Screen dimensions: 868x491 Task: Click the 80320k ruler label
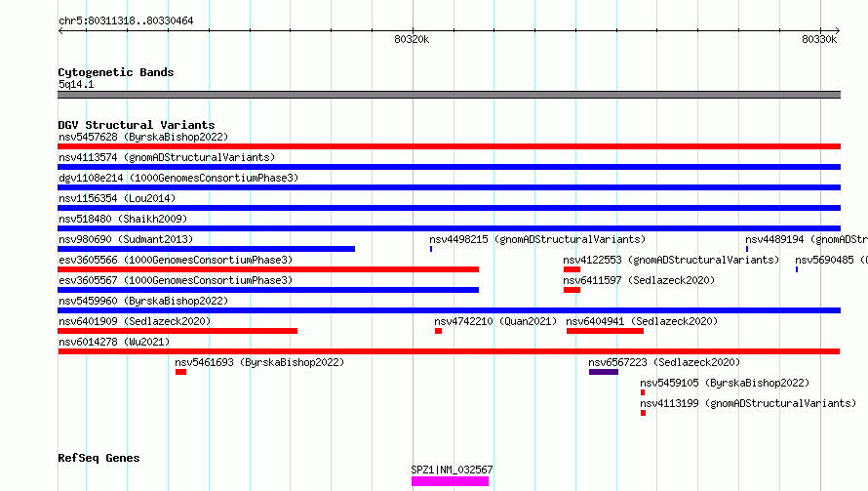(x=412, y=39)
